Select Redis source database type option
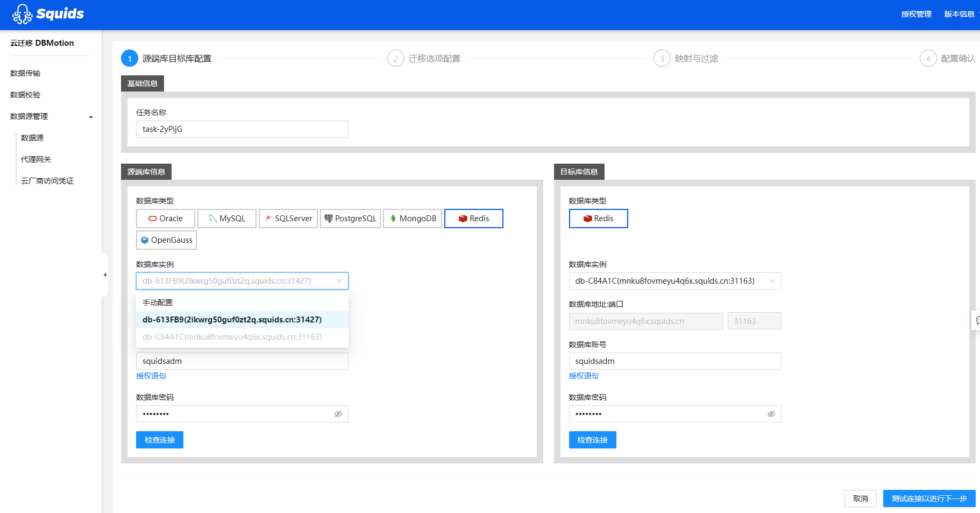980x513 pixels. pyautogui.click(x=474, y=219)
